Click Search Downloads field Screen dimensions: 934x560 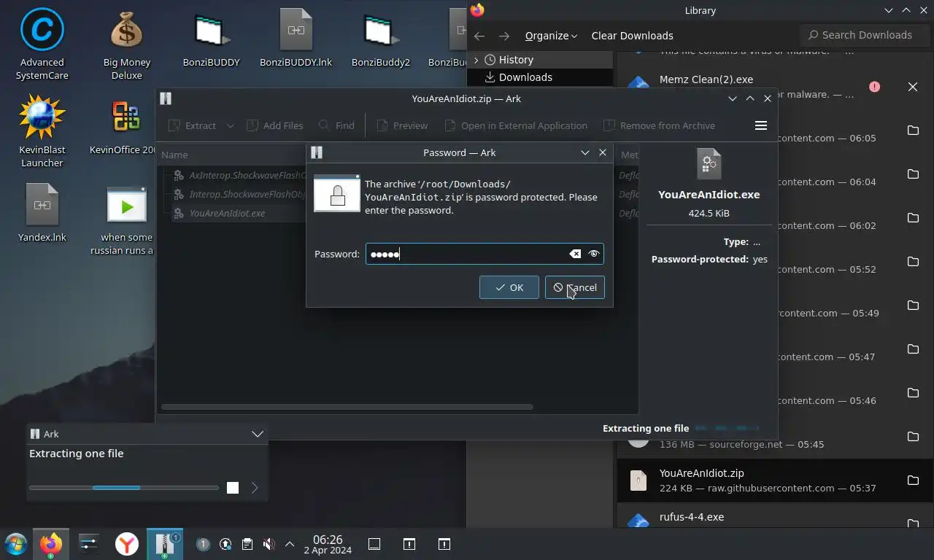[x=865, y=35]
